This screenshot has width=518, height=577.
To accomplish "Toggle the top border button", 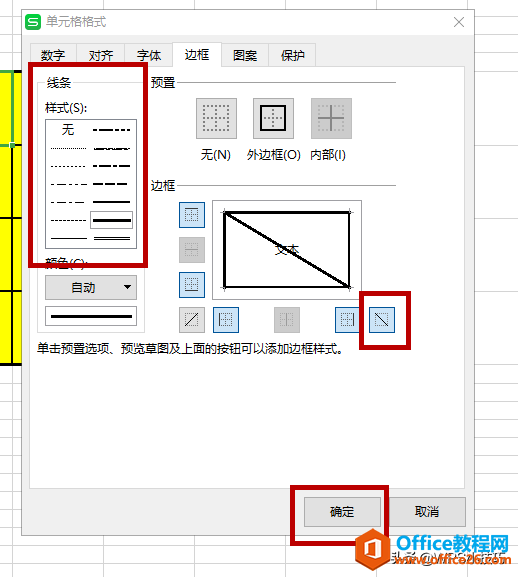I will 192,215.
